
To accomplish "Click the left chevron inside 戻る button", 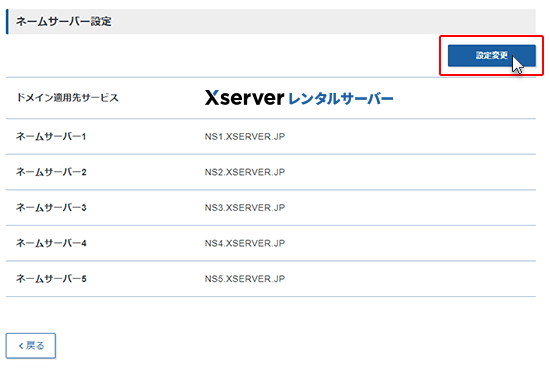I will 21,346.
